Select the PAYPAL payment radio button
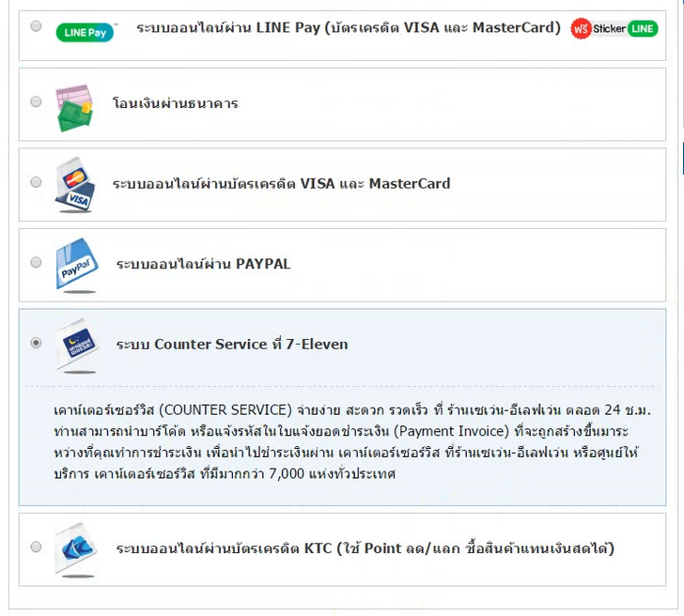The height and width of the screenshot is (616, 684). point(37,262)
